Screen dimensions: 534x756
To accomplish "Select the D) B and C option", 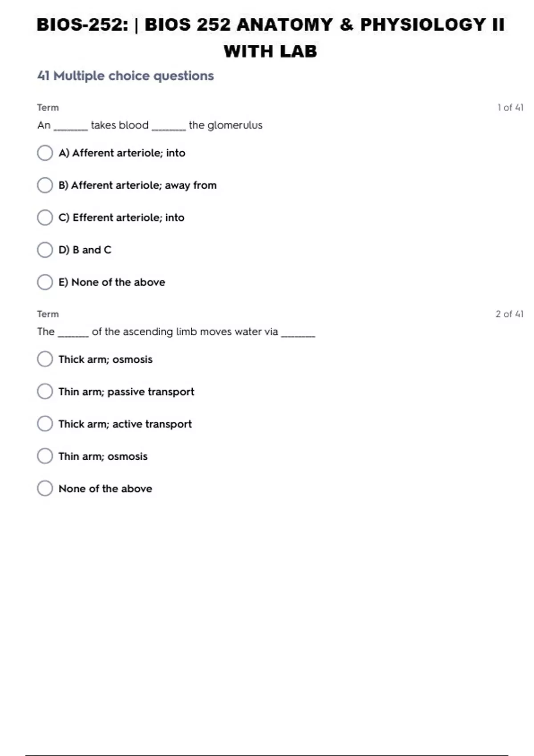I will click(x=45, y=250).
